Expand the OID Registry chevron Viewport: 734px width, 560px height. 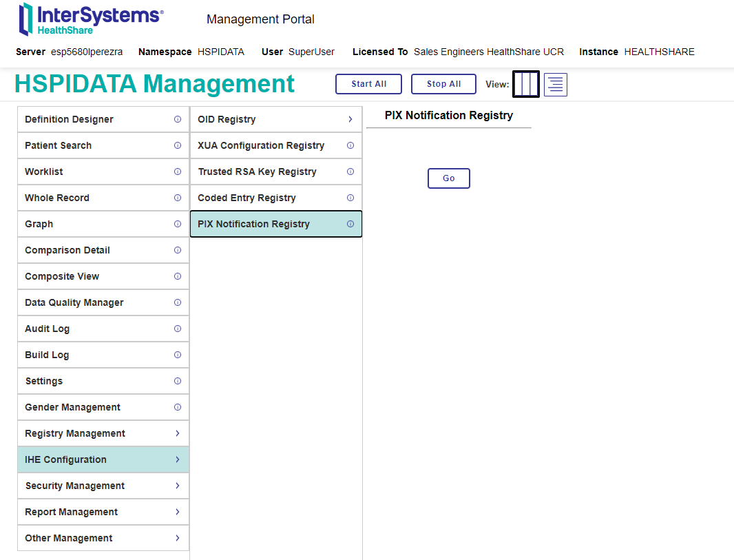point(350,119)
